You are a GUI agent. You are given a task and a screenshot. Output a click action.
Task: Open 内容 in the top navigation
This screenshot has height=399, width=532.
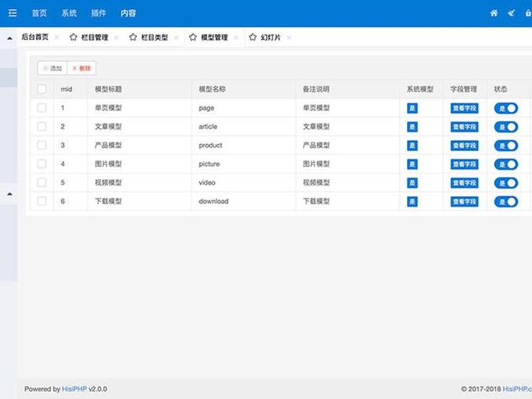click(x=128, y=13)
